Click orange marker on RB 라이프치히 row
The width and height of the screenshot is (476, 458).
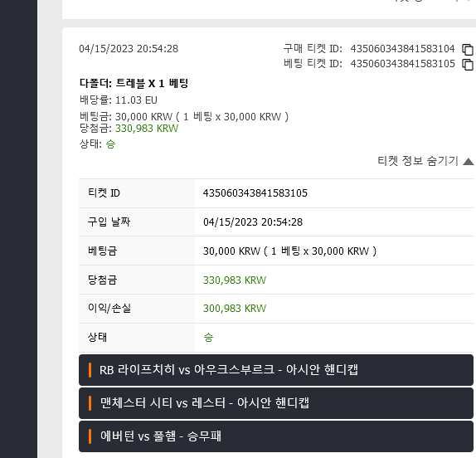point(90,370)
